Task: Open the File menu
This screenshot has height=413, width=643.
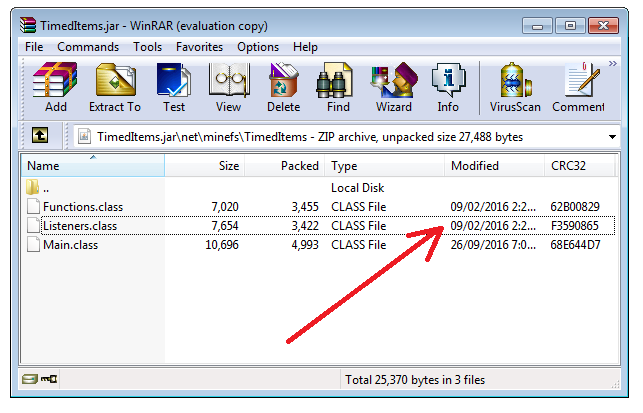Action: (34, 47)
